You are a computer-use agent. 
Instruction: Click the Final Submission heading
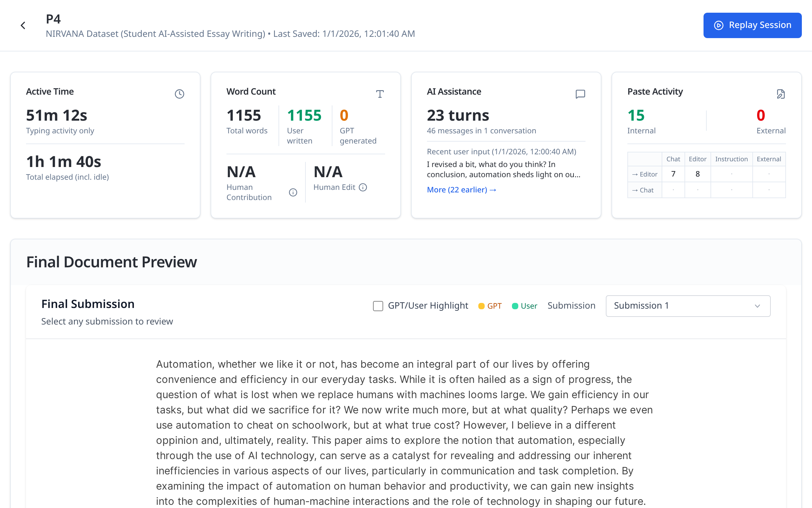point(88,304)
